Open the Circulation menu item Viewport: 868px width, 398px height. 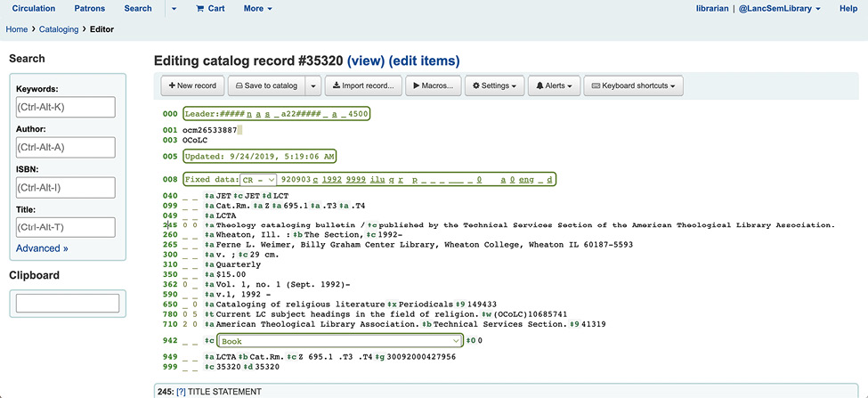tap(34, 9)
